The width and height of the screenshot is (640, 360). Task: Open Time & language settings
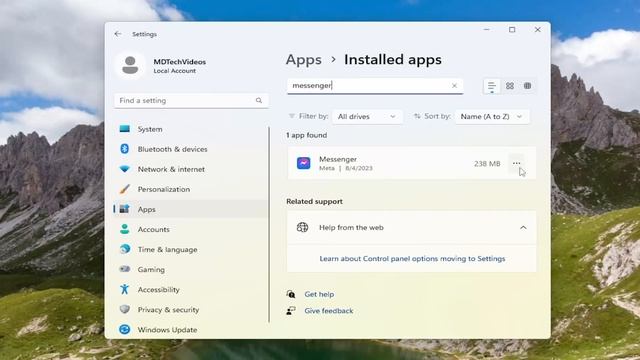click(191, 249)
